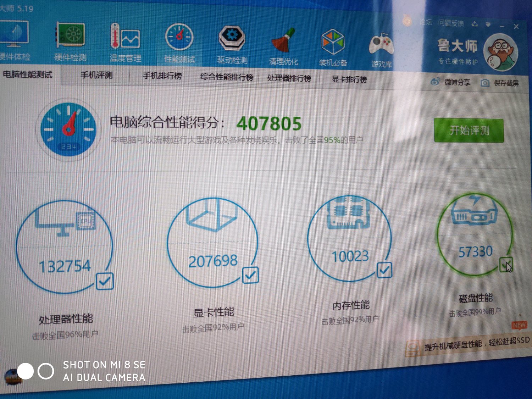Viewport: 532px width, 399px height.
Task: Open the 论坛 forum link
Action: pos(426,22)
